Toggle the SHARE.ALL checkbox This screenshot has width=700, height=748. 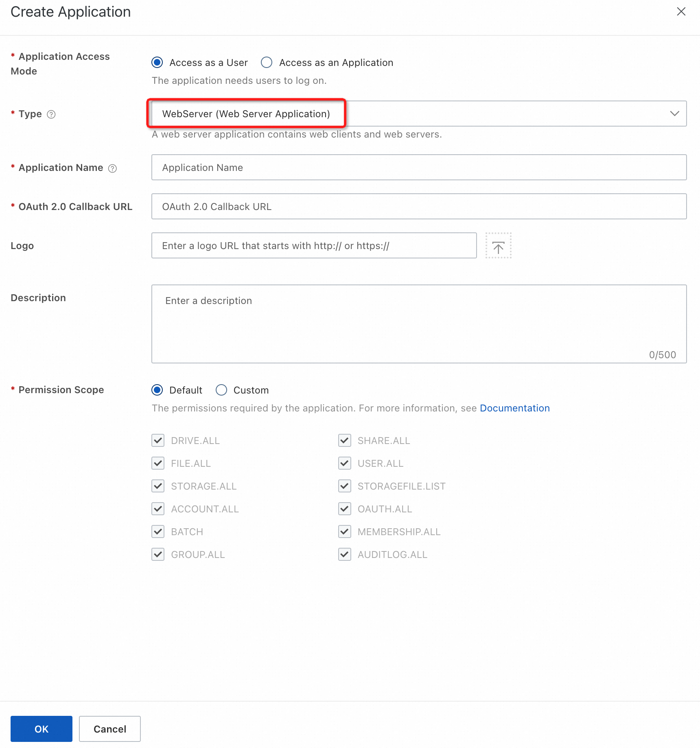345,440
